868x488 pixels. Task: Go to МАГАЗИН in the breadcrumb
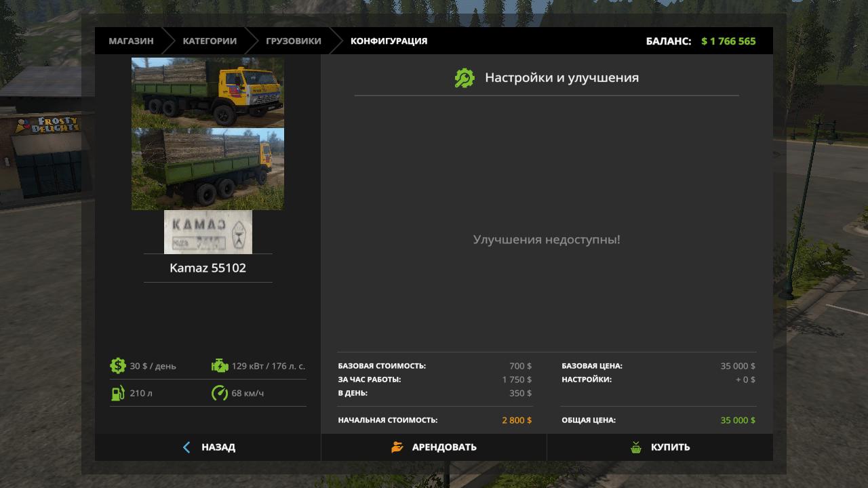coord(131,41)
